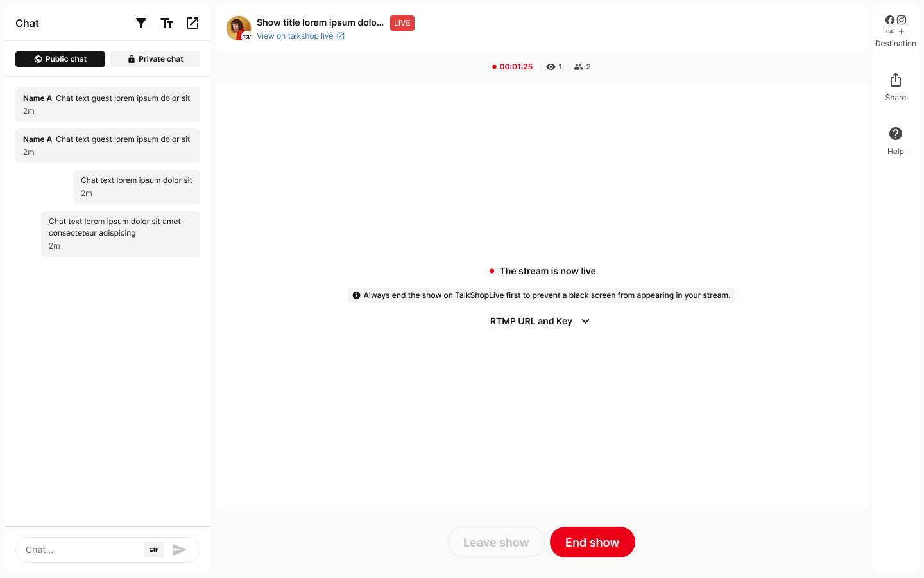Change chat text size with Tt icon
This screenshot has width=924, height=578.
[x=167, y=23]
